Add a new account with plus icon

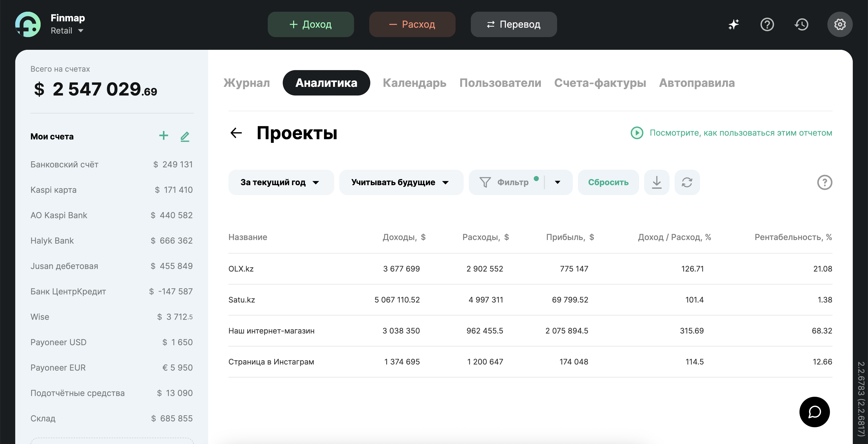point(164,136)
